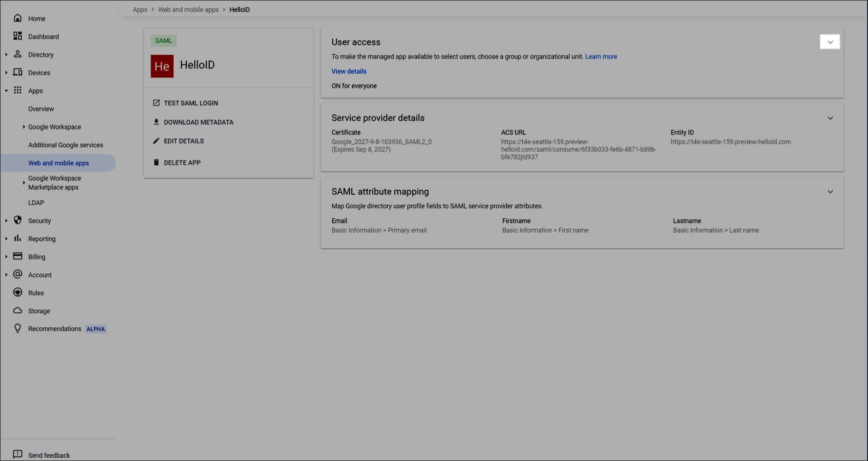This screenshot has width=868, height=461.
Task: Open Dashboard label in sidebar
Action: (43, 37)
